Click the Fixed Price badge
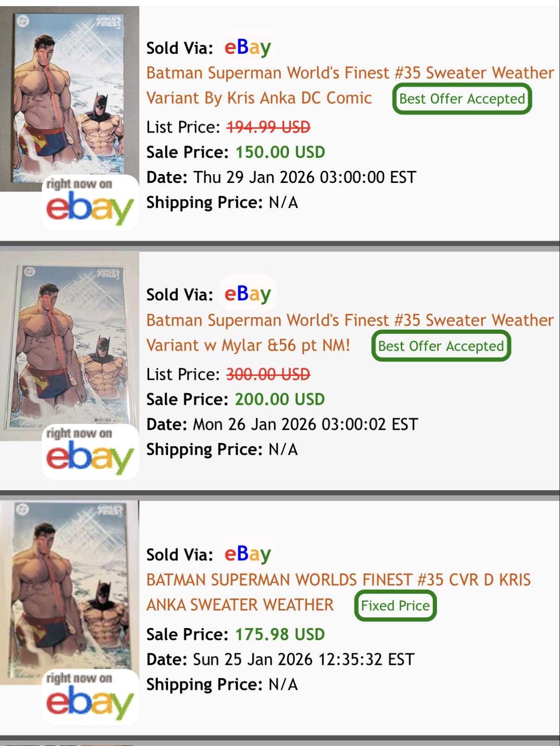 click(395, 605)
